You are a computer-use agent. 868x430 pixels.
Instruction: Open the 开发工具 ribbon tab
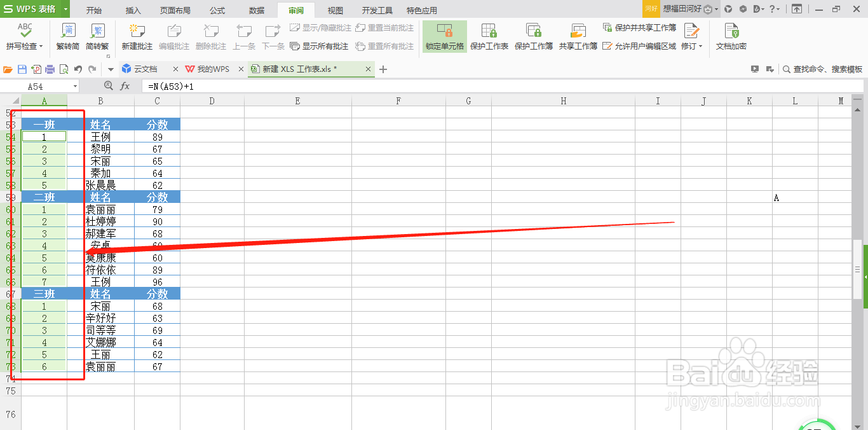tap(377, 10)
